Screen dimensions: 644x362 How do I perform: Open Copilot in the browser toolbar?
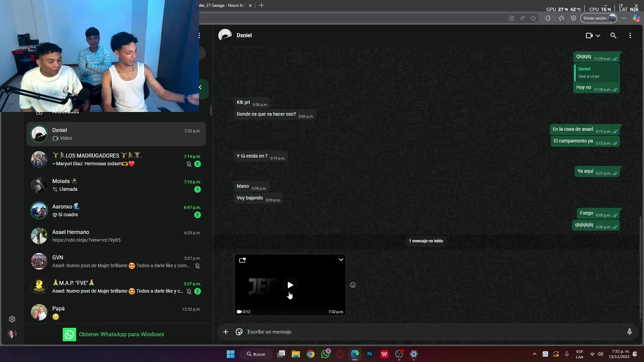[636, 18]
